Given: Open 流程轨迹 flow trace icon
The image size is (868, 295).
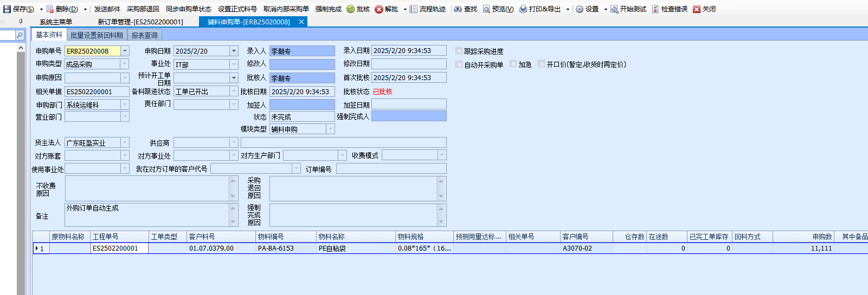Looking at the screenshot, I should (414, 9).
